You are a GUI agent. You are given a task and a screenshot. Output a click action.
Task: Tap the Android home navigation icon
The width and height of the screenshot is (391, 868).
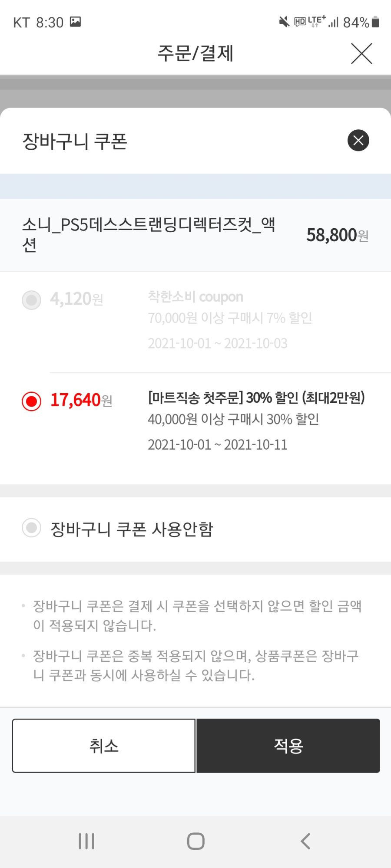[x=195, y=841]
